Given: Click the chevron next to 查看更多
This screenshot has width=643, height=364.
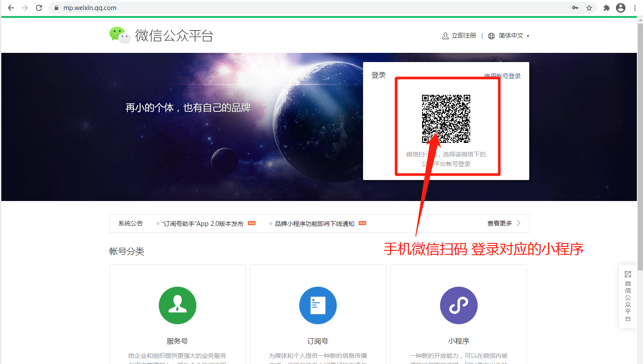Looking at the screenshot, I should coord(519,223).
